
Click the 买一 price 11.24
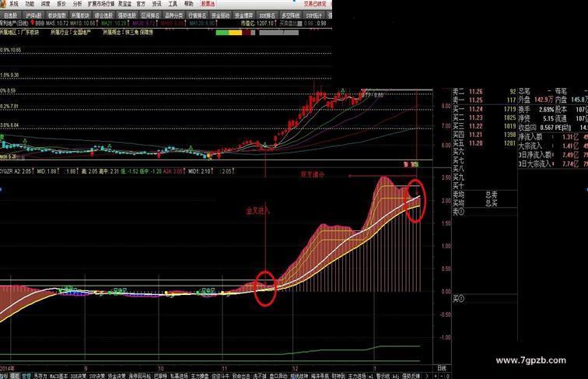point(476,109)
